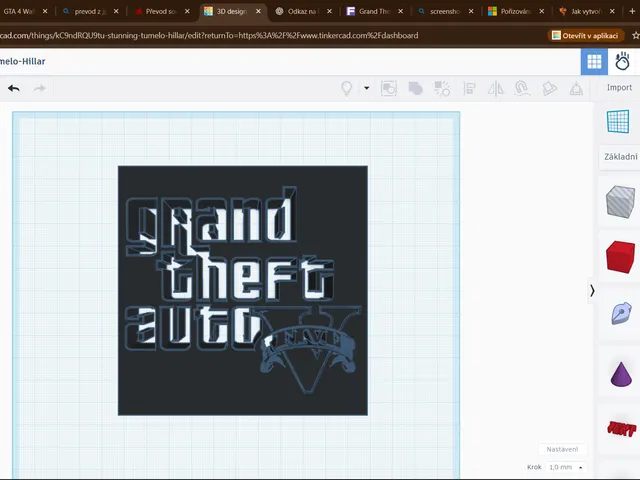Pick the red box shape
Screen dimensions: 640x480
(620, 257)
